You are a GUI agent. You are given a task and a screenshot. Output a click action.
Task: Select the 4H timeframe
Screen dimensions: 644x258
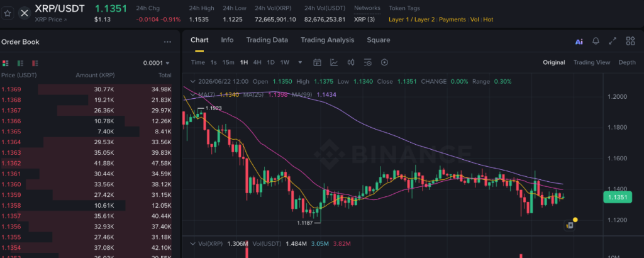(x=257, y=62)
